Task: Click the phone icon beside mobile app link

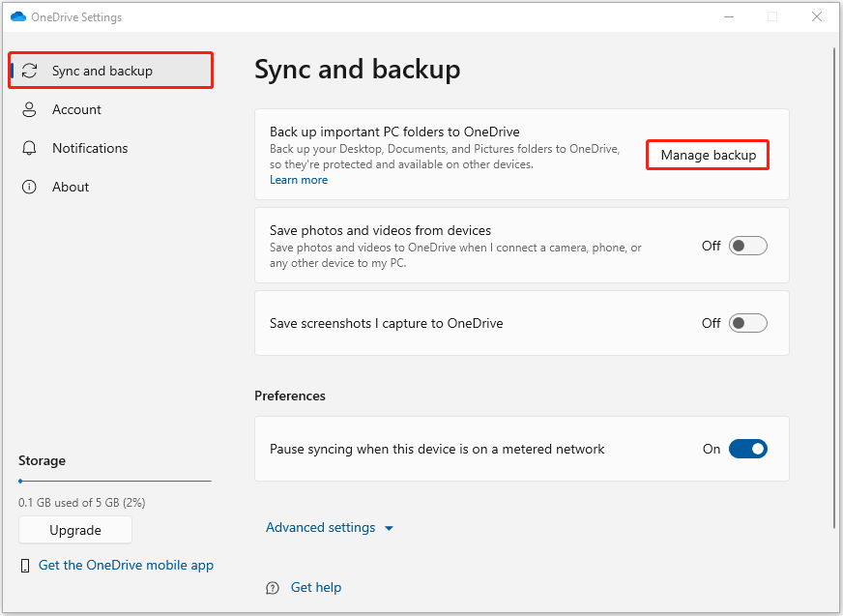Action: [x=25, y=566]
